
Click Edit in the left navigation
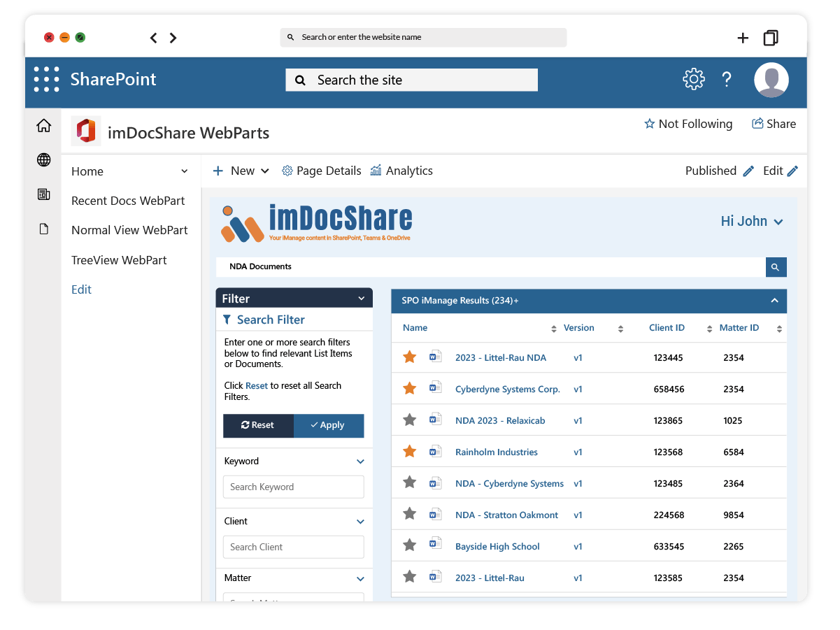81,289
